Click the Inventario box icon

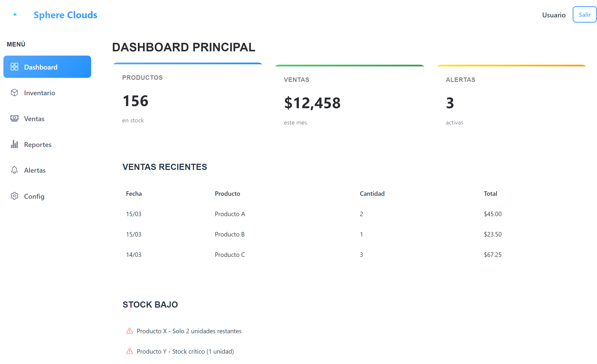(14, 92)
